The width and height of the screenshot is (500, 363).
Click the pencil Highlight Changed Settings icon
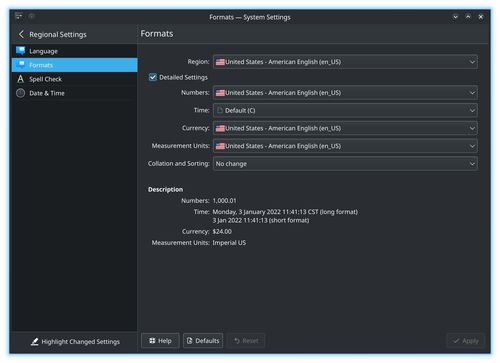35,341
